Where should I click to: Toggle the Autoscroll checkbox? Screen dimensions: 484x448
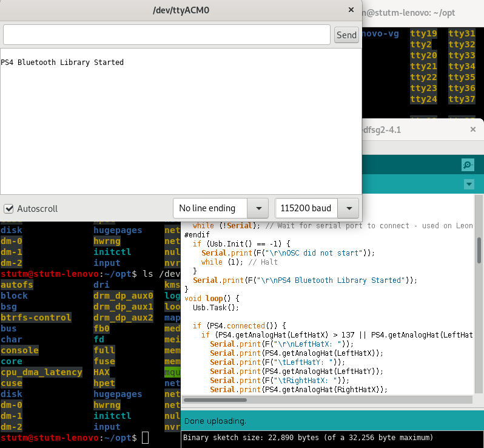(x=9, y=208)
